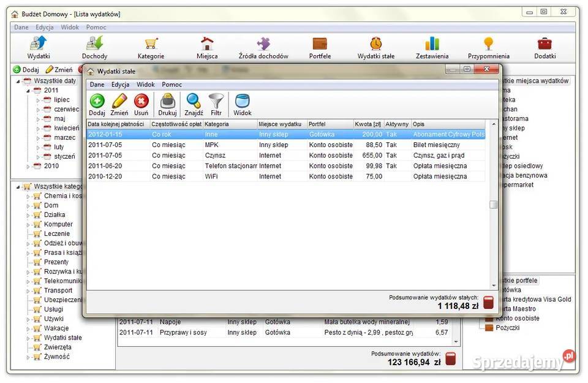Sort by Kwota [zł] column header
Viewport: 588px width, 383px height.
367,124
